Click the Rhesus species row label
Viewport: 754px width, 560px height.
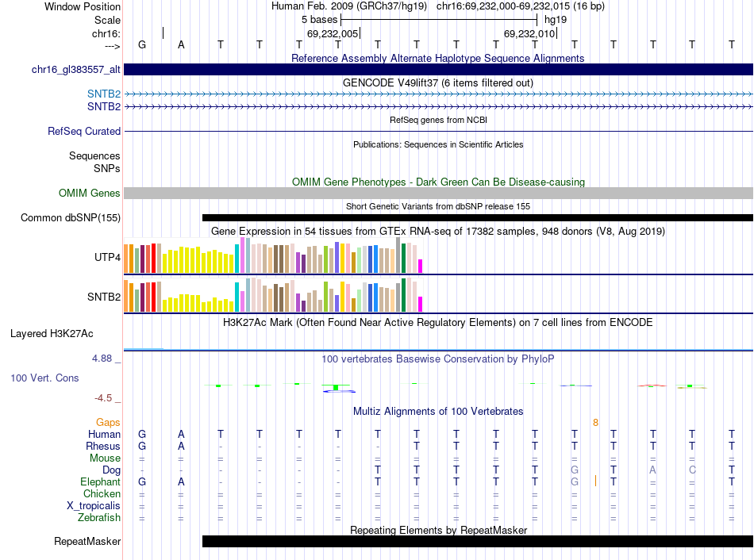click(x=103, y=447)
